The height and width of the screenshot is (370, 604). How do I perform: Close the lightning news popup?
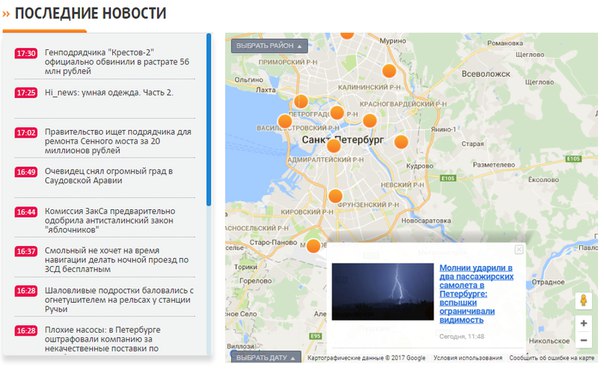tap(519, 249)
